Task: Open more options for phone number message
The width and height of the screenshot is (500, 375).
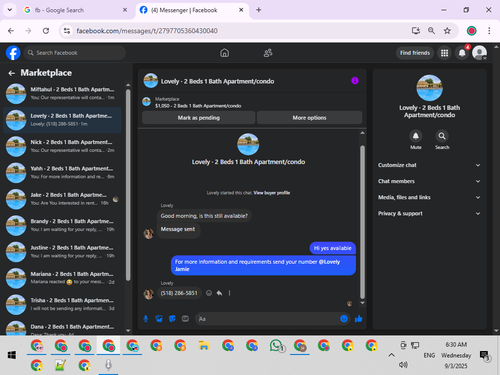Action: click(229, 293)
